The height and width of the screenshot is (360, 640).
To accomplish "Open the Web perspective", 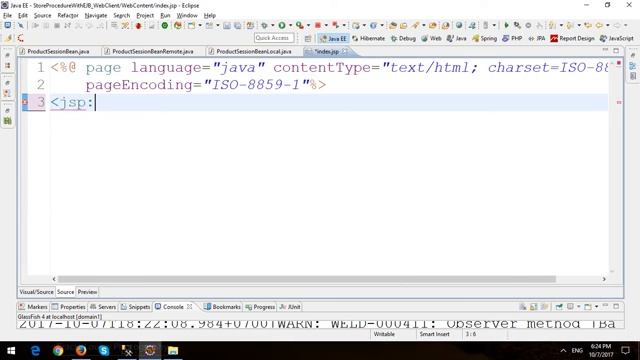I will 431,38.
